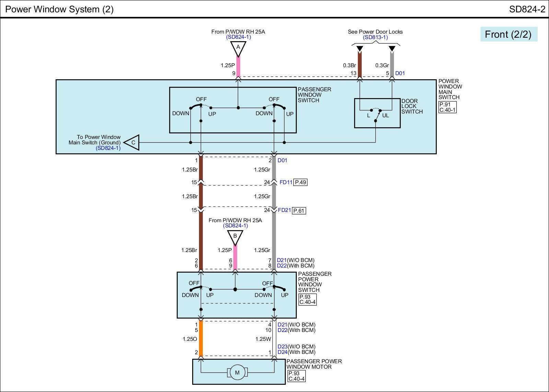The height and width of the screenshot is (392, 549).
Task: Click the Front (2/2) label
Action: point(508,34)
